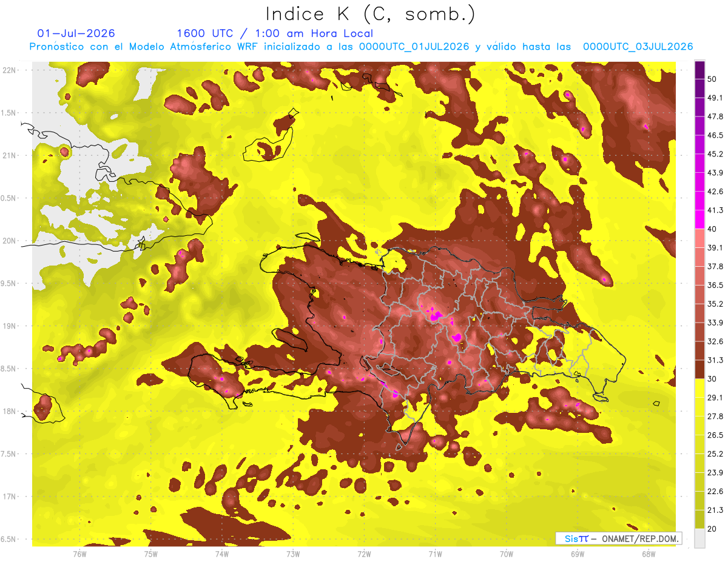Screen dimensions: 728x562
Task: Click the '46.5' colorbar value
Action: tap(715, 135)
